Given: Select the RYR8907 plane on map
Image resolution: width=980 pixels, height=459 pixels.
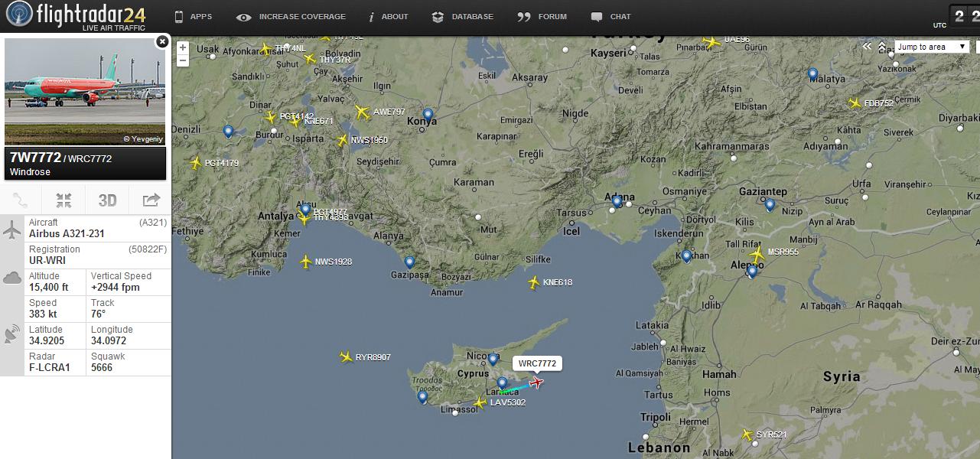Looking at the screenshot, I should click(x=346, y=356).
